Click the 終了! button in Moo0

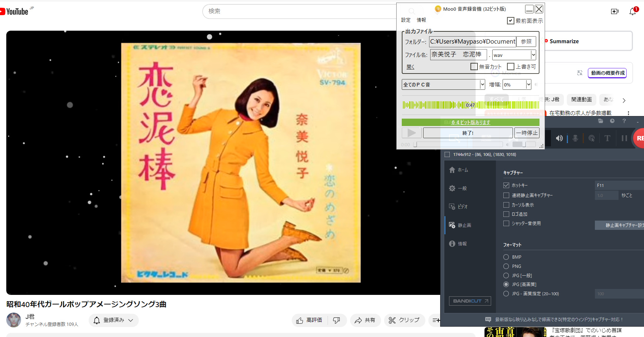pyautogui.click(x=468, y=133)
